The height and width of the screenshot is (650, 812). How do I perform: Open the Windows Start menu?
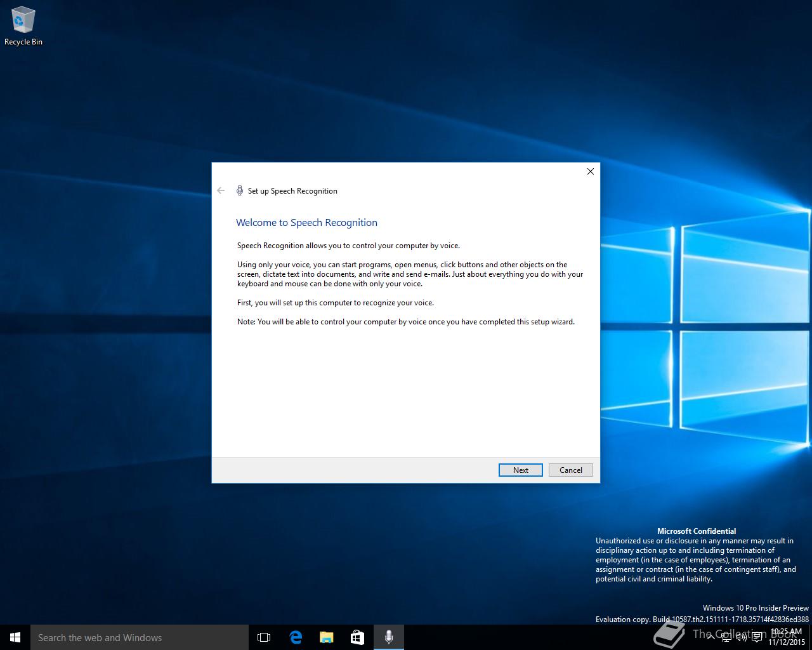(15, 637)
